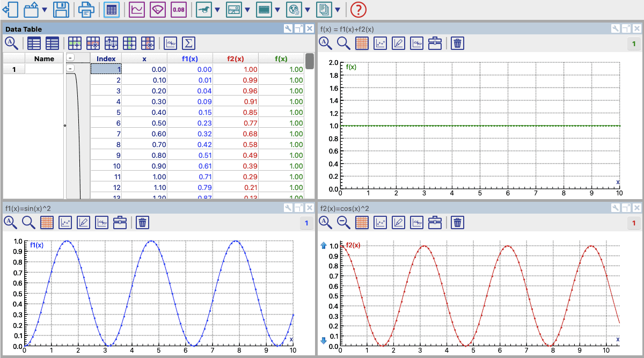Click the Save floppy disk icon

(61, 9)
